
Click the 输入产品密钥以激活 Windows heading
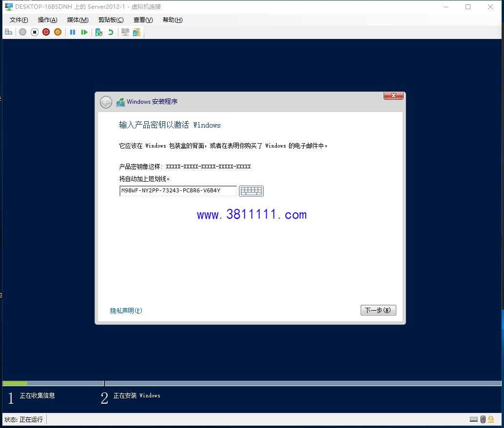tap(170, 125)
